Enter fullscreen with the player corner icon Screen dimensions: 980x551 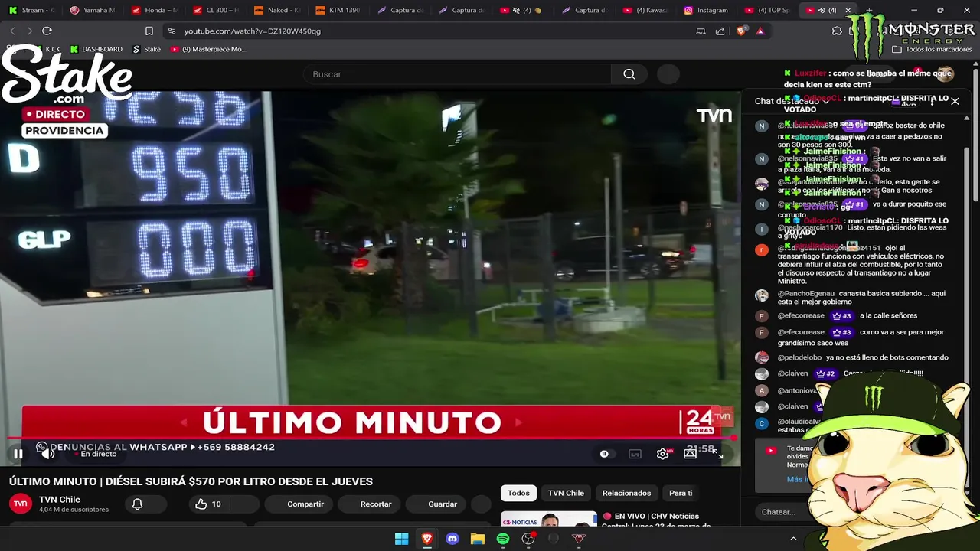click(718, 454)
